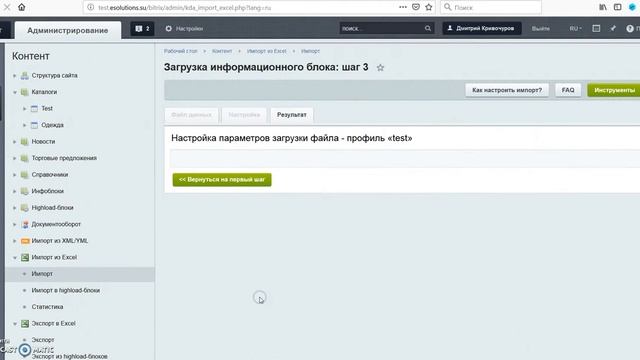Expand the Новости tree node
Viewport: 640px width, 360px height.
pos(14,142)
